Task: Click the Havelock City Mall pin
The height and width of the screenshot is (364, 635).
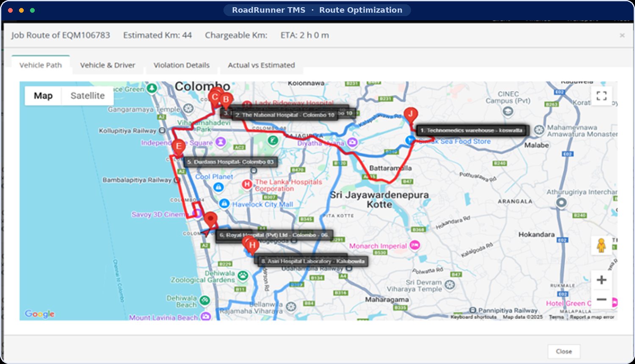Action: click(224, 204)
